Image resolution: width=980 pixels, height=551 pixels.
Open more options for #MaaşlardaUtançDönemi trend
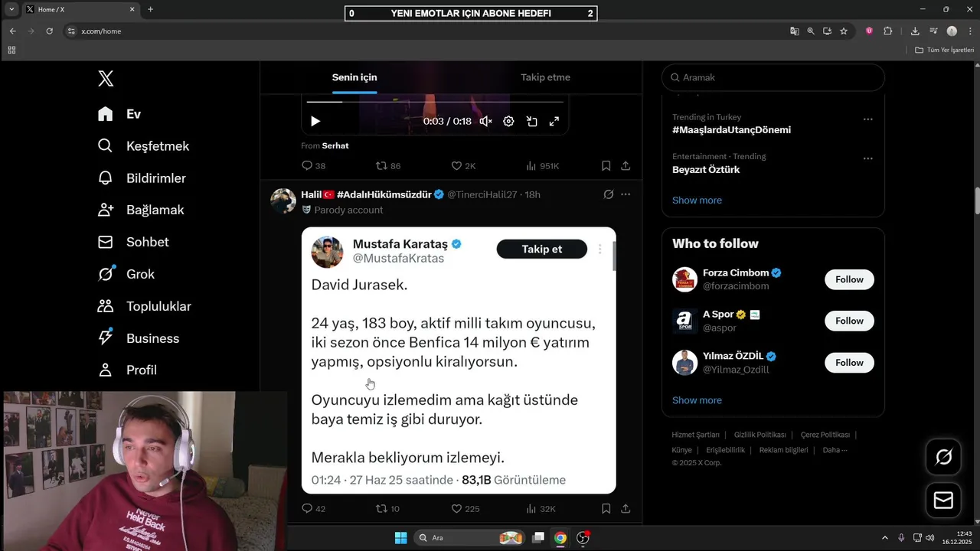click(867, 119)
